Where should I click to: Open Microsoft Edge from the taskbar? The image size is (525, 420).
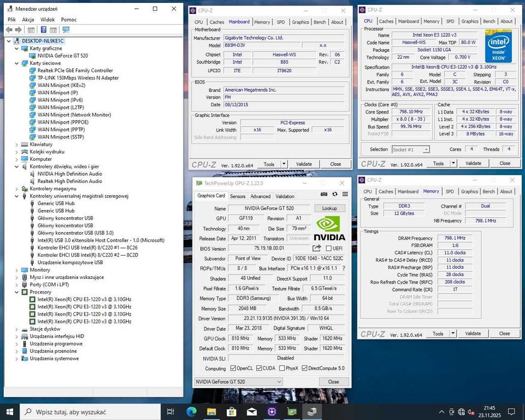[x=191, y=412]
